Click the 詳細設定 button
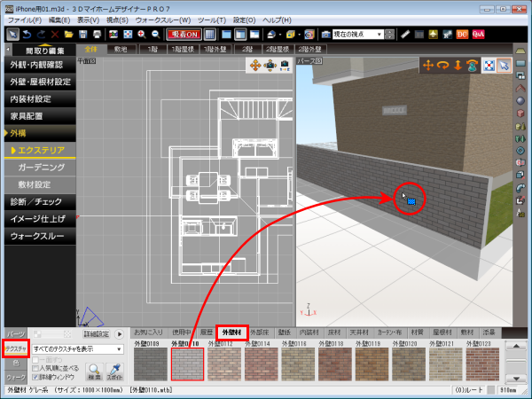This screenshot has width=532, height=399. pos(97,333)
